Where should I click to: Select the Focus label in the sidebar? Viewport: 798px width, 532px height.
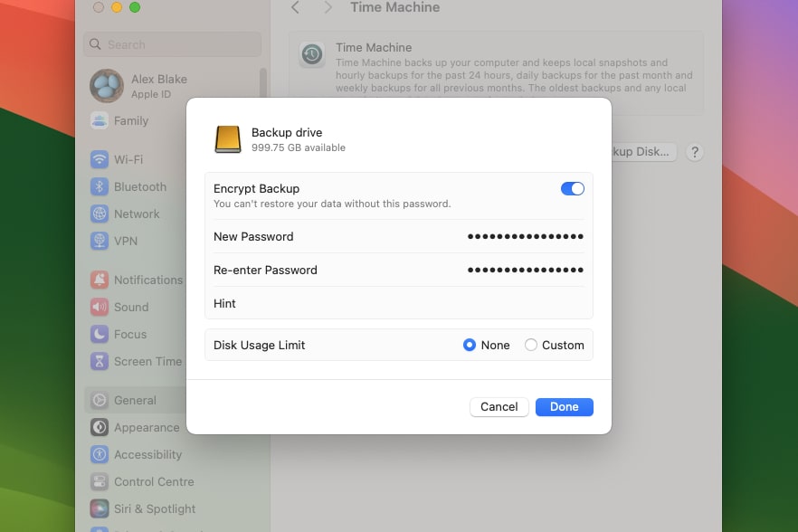130,334
